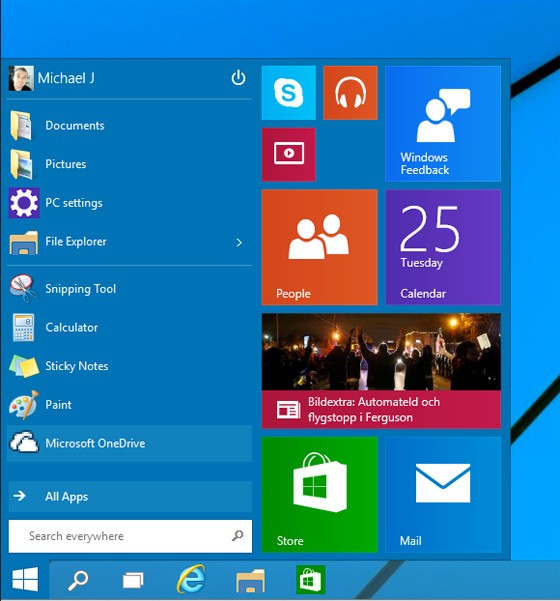This screenshot has width=560, height=601.
Task: Launch Internet Explorer from taskbar
Action: (191, 579)
